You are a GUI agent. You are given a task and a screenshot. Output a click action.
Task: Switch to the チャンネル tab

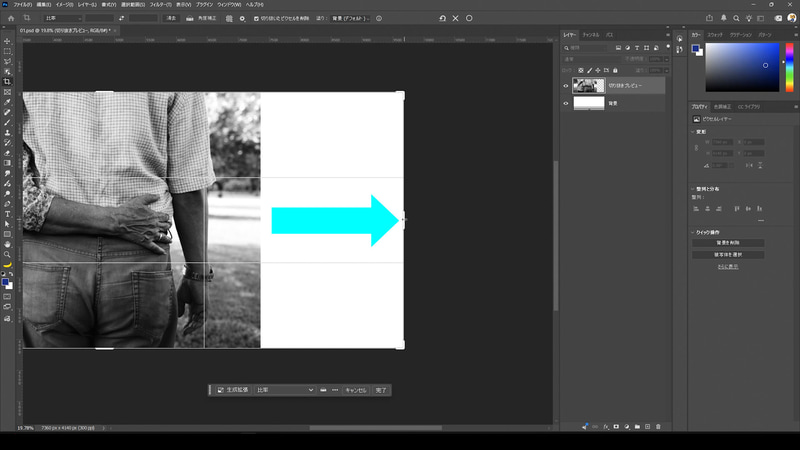[x=591, y=35]
